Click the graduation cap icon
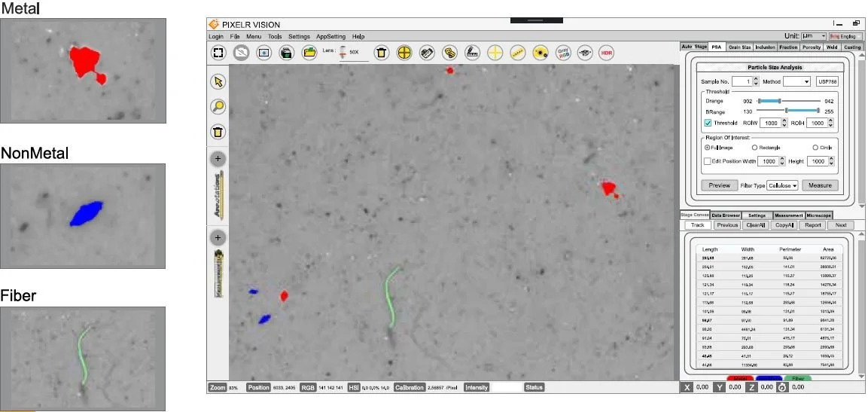Image resolution: width=868 pixels, height=412 pixels. 585,53
